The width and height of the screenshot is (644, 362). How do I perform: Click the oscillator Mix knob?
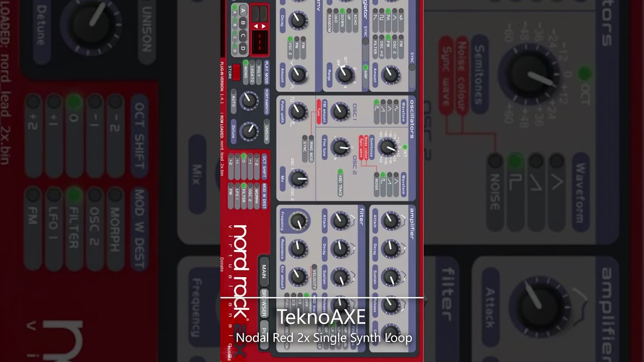click(x=298, y=178)
